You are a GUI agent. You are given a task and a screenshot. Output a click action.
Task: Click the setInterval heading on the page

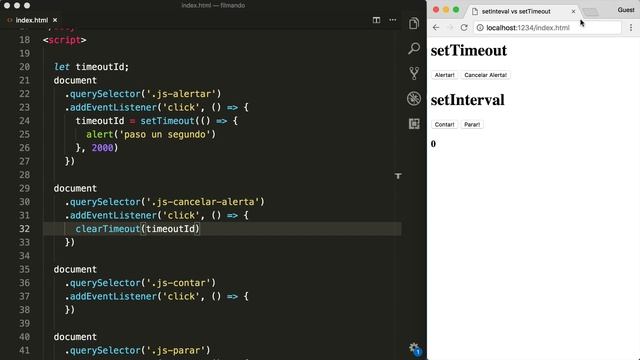click(468, 100)
